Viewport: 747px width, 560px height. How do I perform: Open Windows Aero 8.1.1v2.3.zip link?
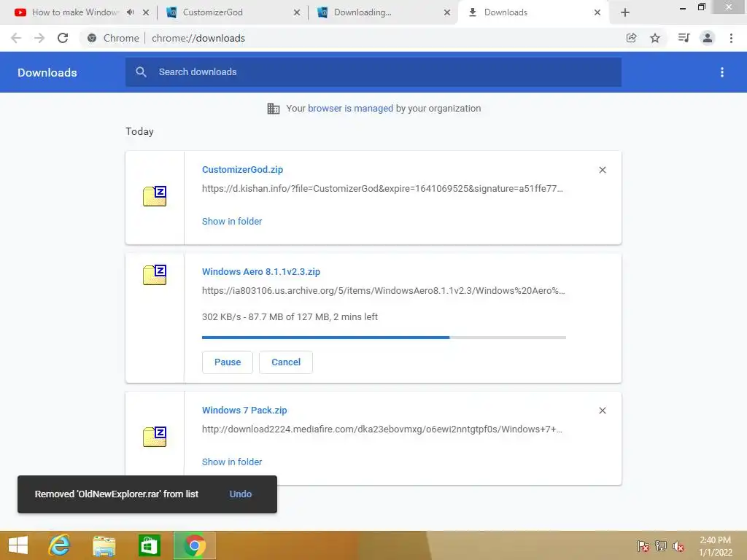(x=261, y=271)
